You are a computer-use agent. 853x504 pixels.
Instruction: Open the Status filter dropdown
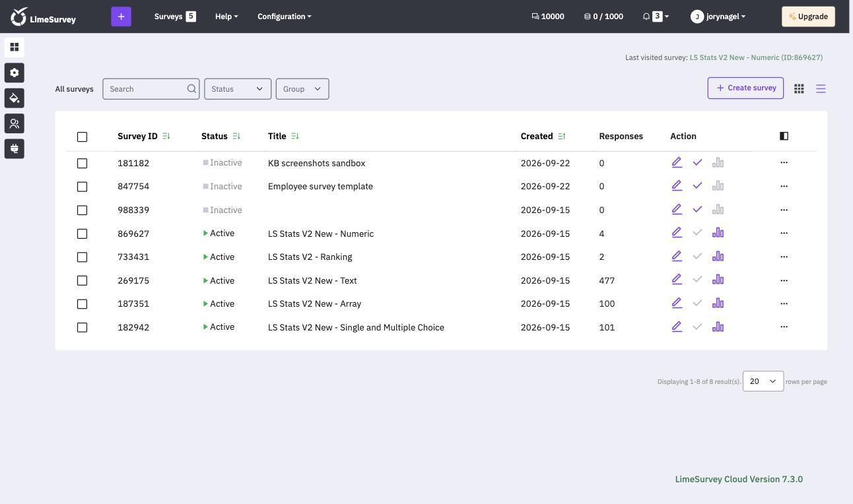(x=238, y=89)
